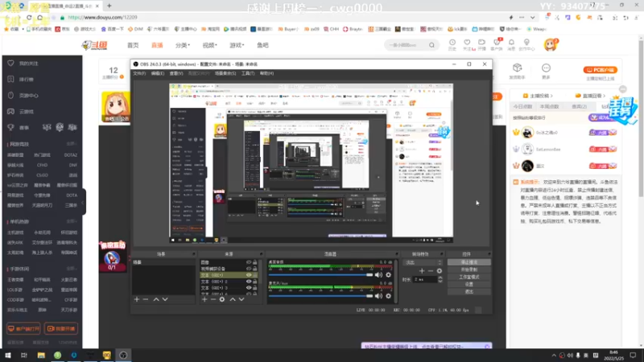This screenshot has width=644, height=362.
Task: Open the 淡出 transition dropdown
Action: pyautogui.click(x=423, y=263)
